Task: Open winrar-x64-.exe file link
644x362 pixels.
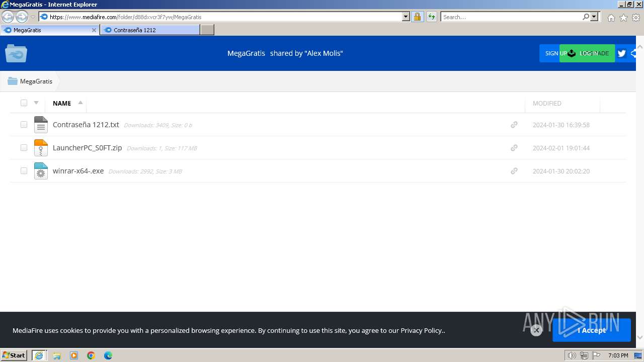Action: (x=78, y=171)
